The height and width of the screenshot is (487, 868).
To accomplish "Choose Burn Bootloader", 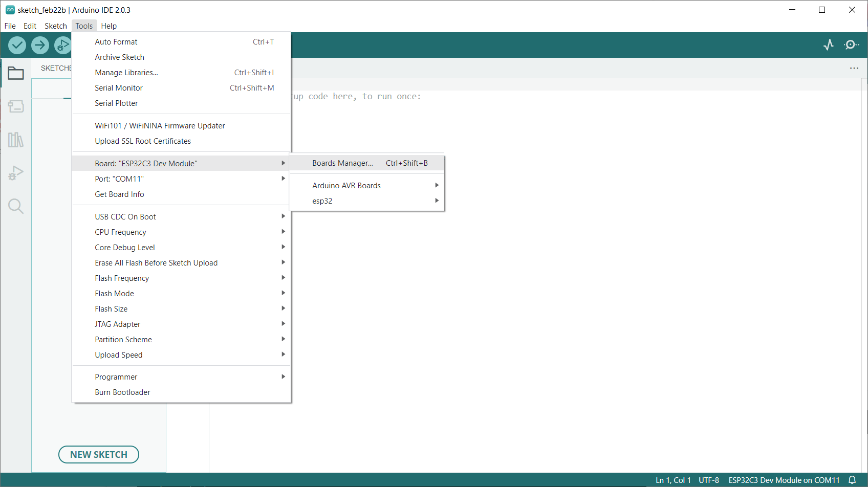I will coord(182,392).
